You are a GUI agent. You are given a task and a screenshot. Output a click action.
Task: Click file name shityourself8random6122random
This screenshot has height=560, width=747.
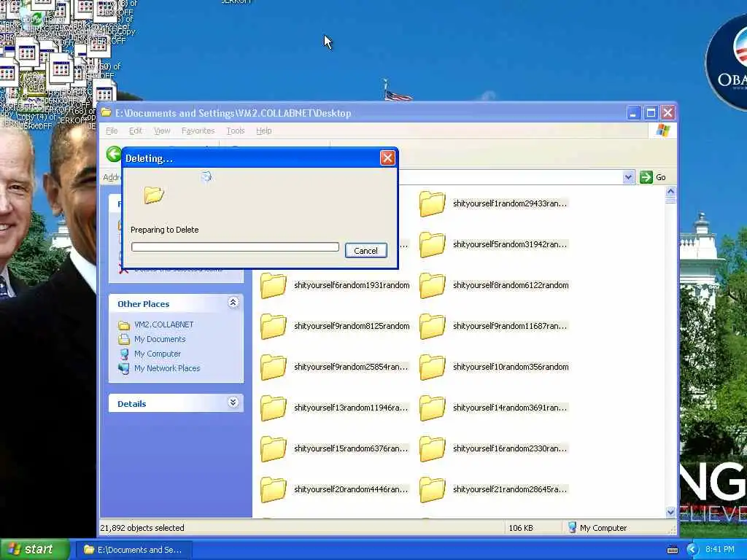pyautogui.click(x=511, y=285)
